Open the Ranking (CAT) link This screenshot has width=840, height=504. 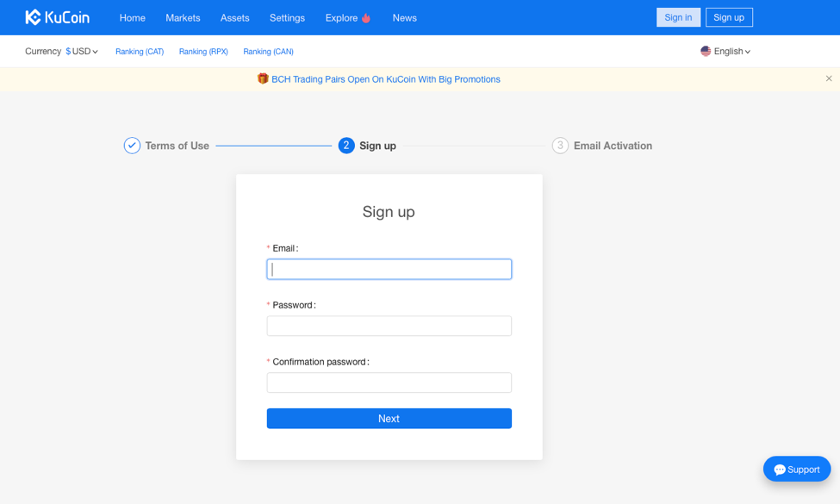point(140,52)
